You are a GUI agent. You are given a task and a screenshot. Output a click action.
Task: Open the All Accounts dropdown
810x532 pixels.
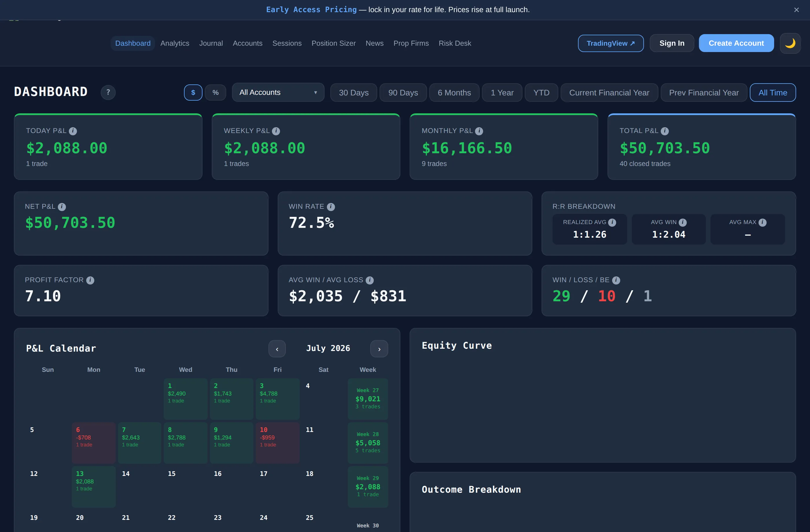click(x=278, y=92)
